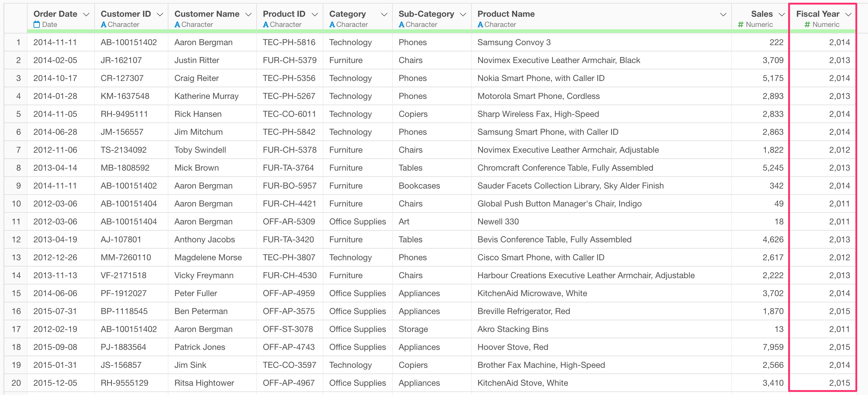This screenshot has height=395, width=868.
Task: Select the Sub-Category column header label
Action: click(x=426, y=14)
